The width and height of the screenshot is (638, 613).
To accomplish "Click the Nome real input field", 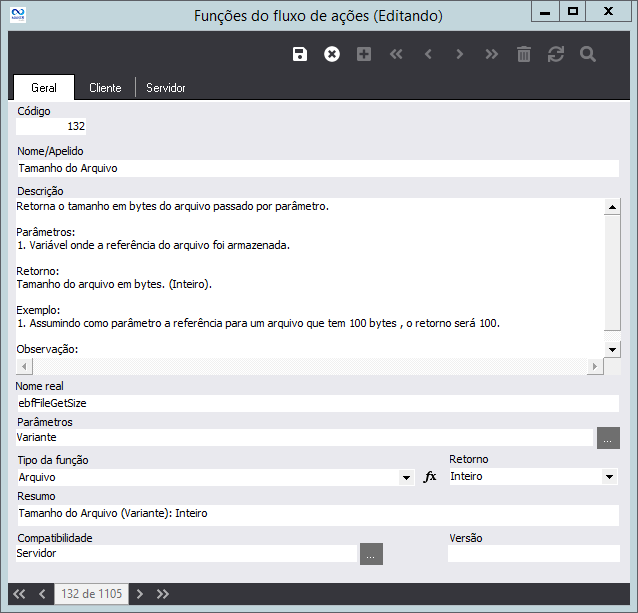I will pos(318,402).
